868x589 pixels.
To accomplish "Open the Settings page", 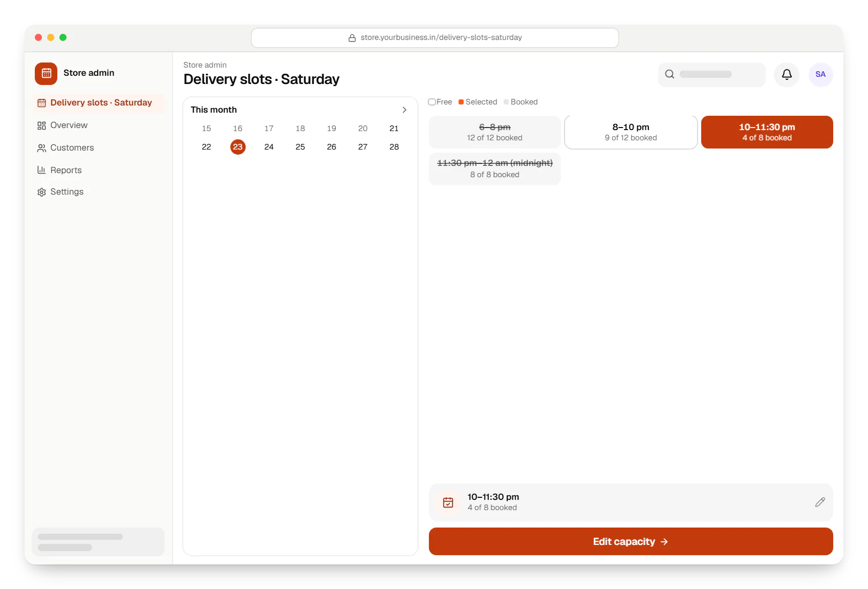I will 98,192.
